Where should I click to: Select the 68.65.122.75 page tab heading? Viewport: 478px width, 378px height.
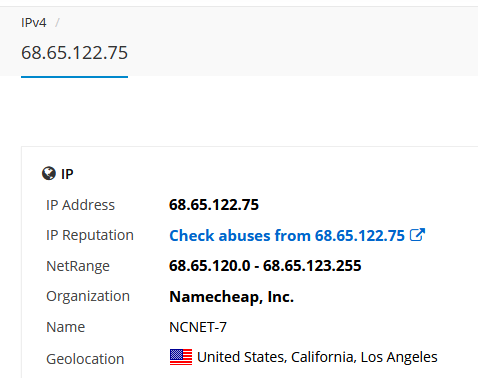pyautogui.click(x=74, y=53)
